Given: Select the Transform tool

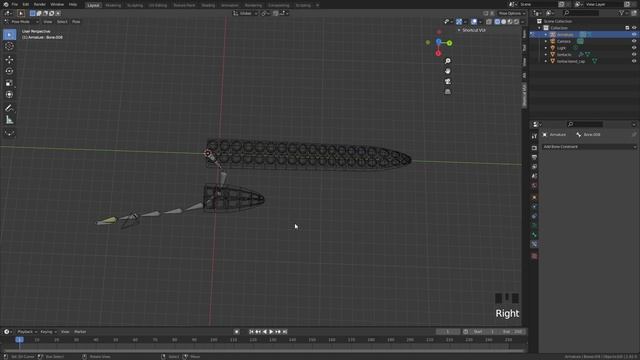Looking at the screenshot, I should point(9,95).
